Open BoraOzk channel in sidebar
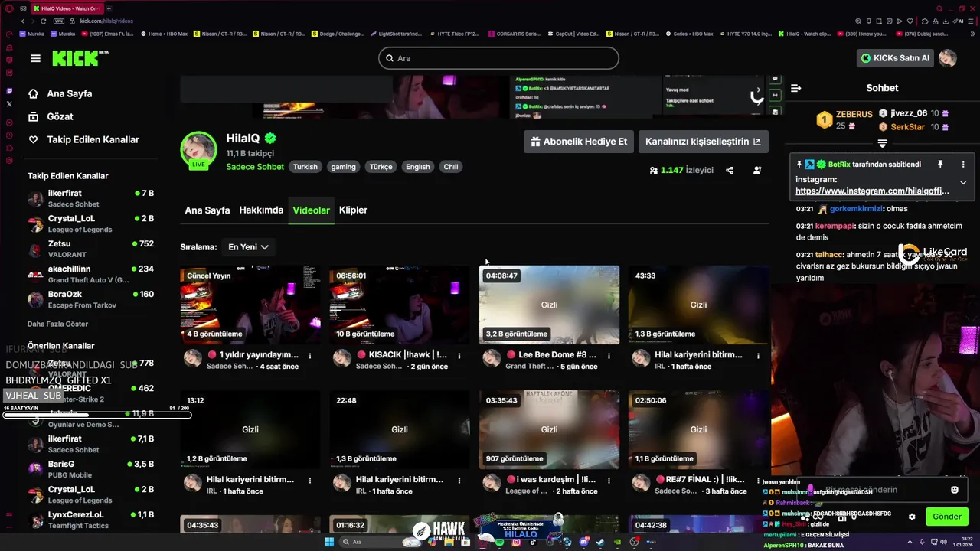 (90, 299)
